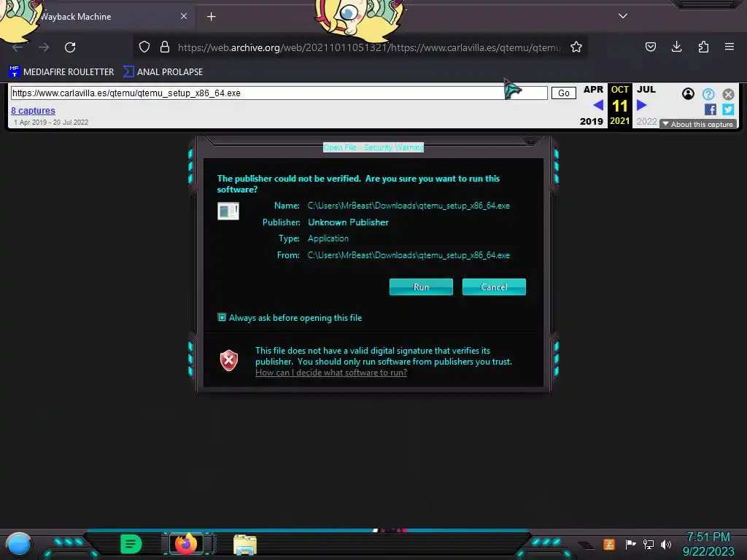Click the Unknown Publisher text
The height and width of the screenshot is (560, 747).
pos(348,222)
